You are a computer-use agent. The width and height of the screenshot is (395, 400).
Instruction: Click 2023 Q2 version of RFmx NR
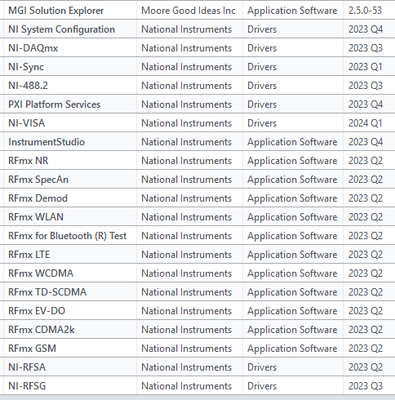click(x=365, y=161)
